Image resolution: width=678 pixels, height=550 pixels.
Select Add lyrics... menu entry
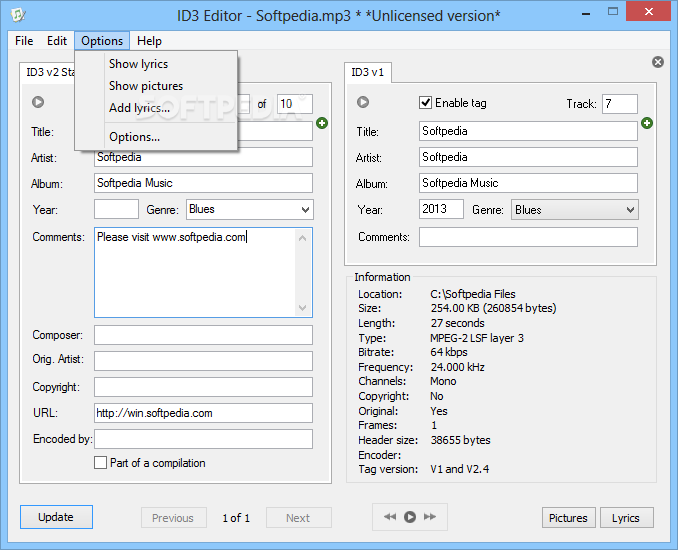139,108
